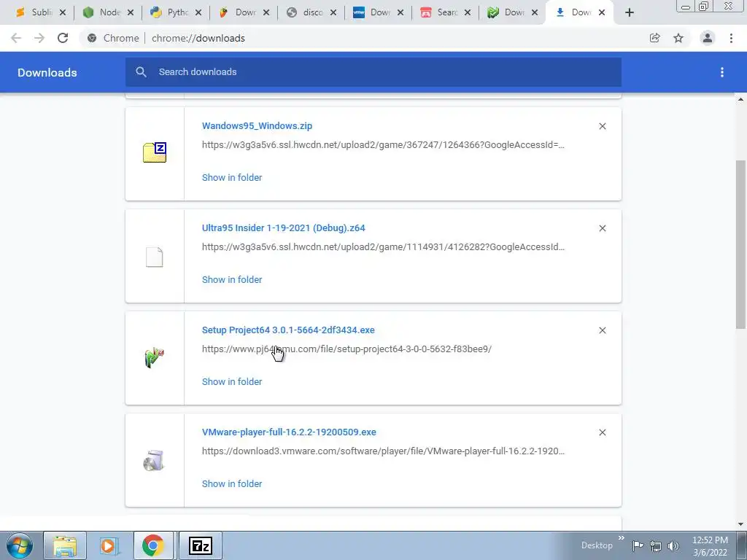Click the scrollbar down arrow
Viewport: 747px width, 560px height.
click(740, 524)
